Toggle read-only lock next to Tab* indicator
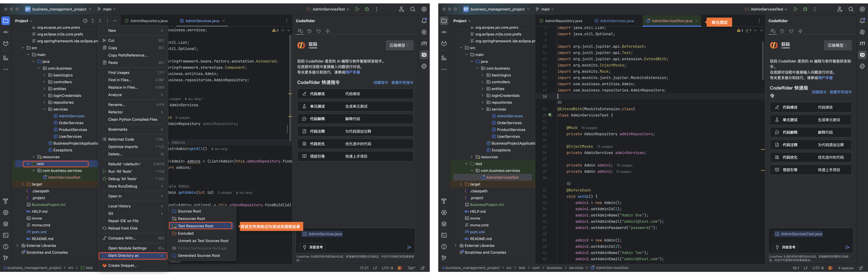 tap(423, 268)
